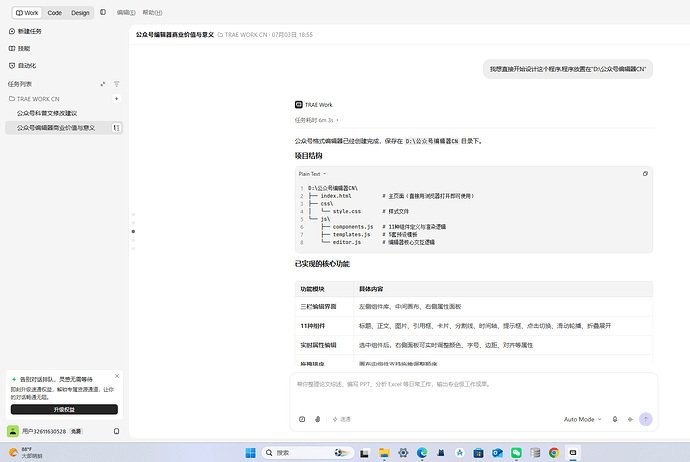Click the TRAE Work logo icon in the chat

click(x=299, y=105)
